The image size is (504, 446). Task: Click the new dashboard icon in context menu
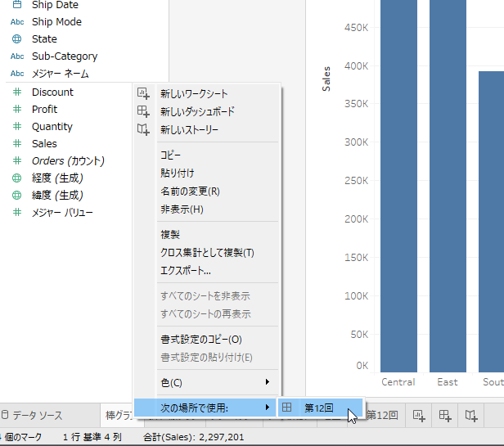pos(144,111)
